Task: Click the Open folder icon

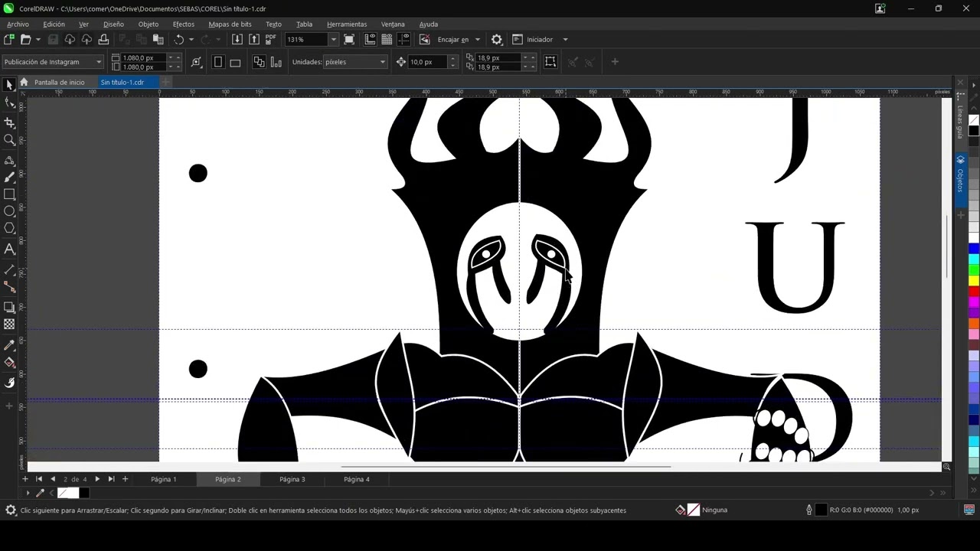Action: coord(25,40)
